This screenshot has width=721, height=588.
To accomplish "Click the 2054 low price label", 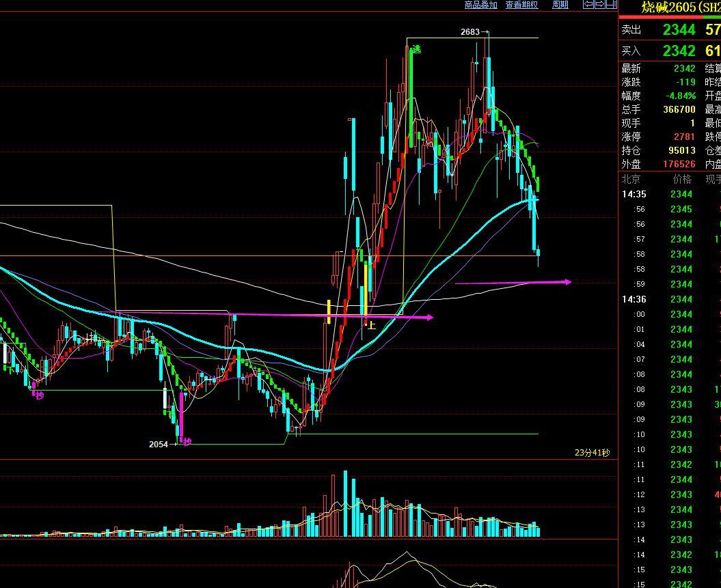I will pos(159,444).
